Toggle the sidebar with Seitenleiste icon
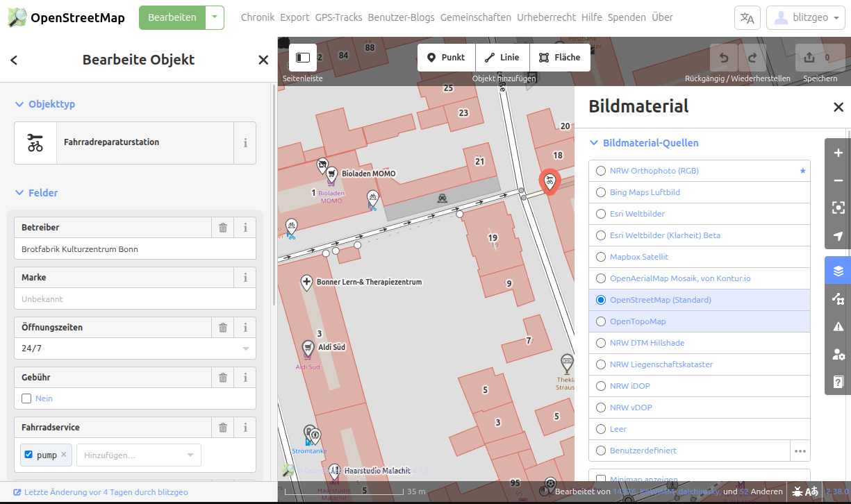This screenshot has width=851, height=504. [303, 58]
